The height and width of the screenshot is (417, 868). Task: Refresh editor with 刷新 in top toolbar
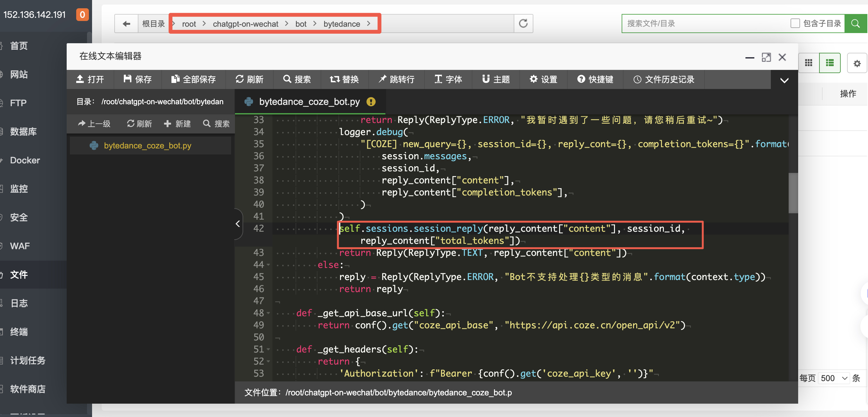[x=249, y=79]
